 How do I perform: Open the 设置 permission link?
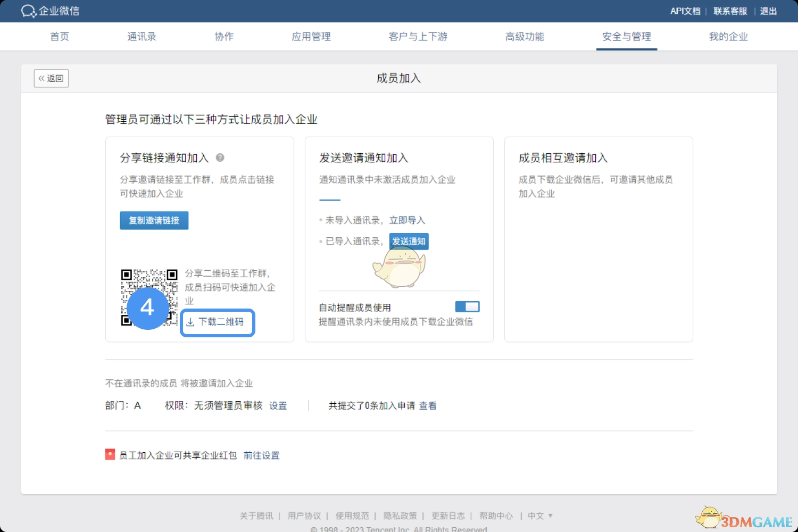coord(278,406)
